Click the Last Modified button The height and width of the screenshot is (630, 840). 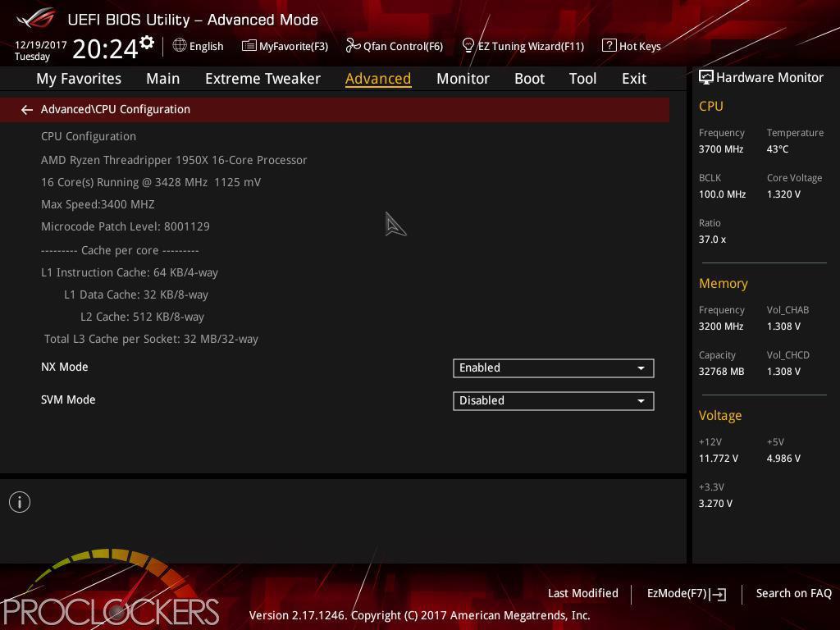click(x=583, y=593)
